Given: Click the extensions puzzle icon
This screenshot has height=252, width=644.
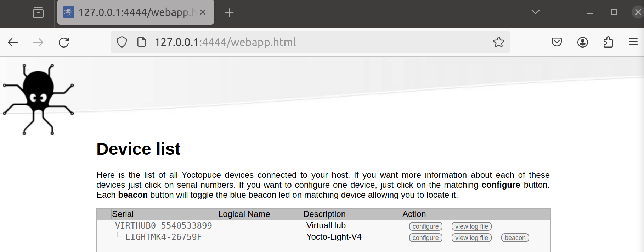Looking at the screenshot, I should coord(608,42).
